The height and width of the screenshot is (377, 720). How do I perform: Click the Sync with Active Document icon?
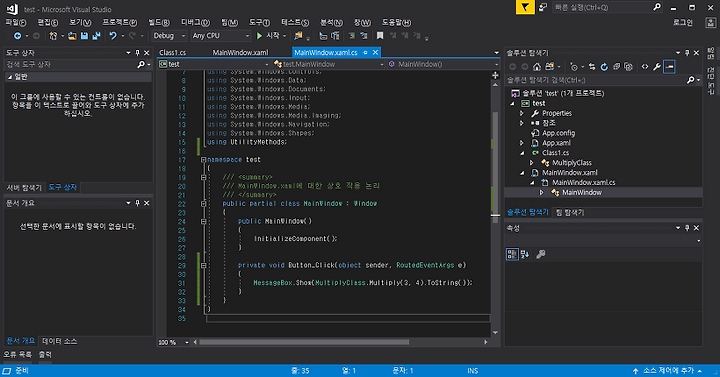coord(592,67)
